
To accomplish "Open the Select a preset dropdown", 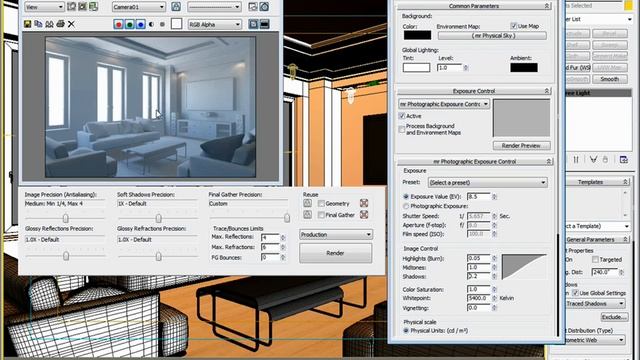I will [487, 182].
